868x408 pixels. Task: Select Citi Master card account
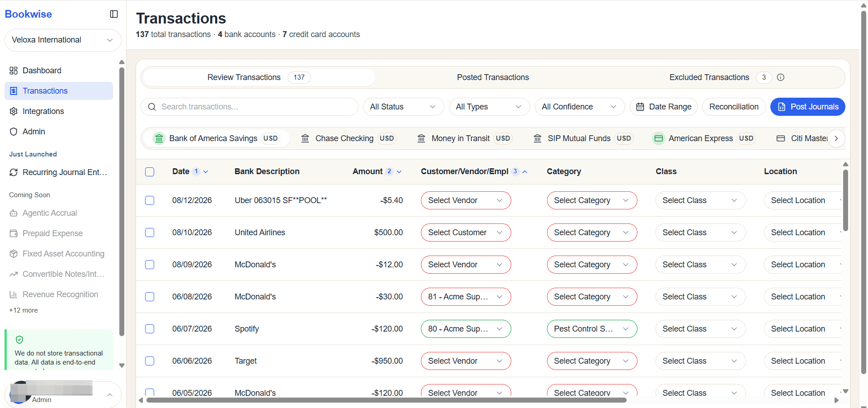[x=802, y=138]
